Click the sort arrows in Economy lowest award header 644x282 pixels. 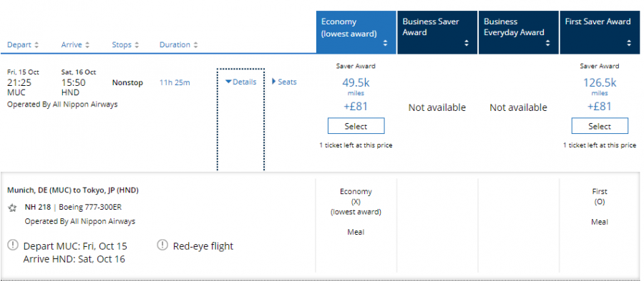click(x=385, y=43)
